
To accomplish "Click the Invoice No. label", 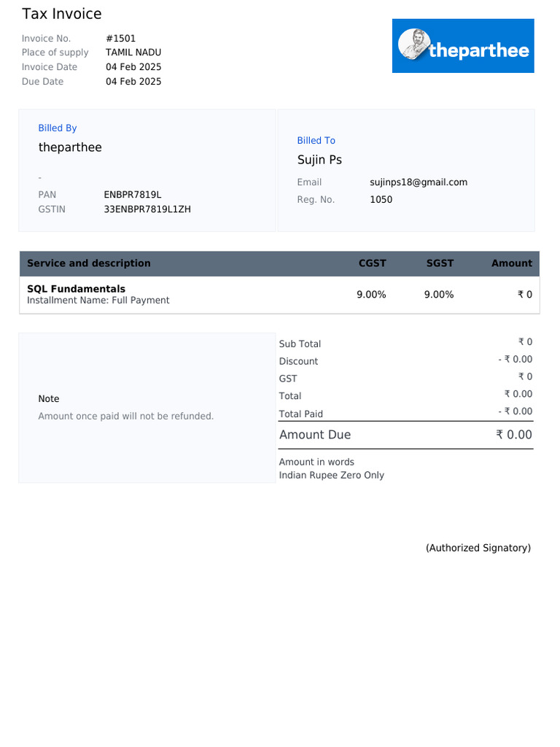I will tap(46, 38).
